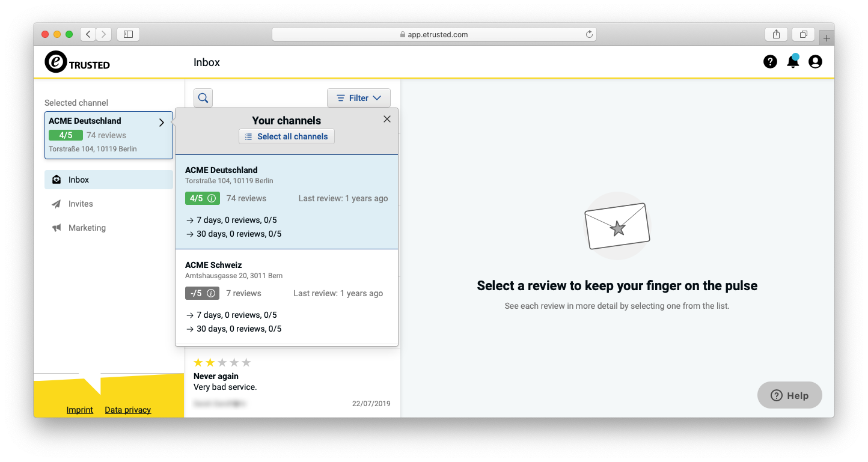Open the help question mark icon in header
The height and width of the screenshot is (462, 868).
[770, 61]
